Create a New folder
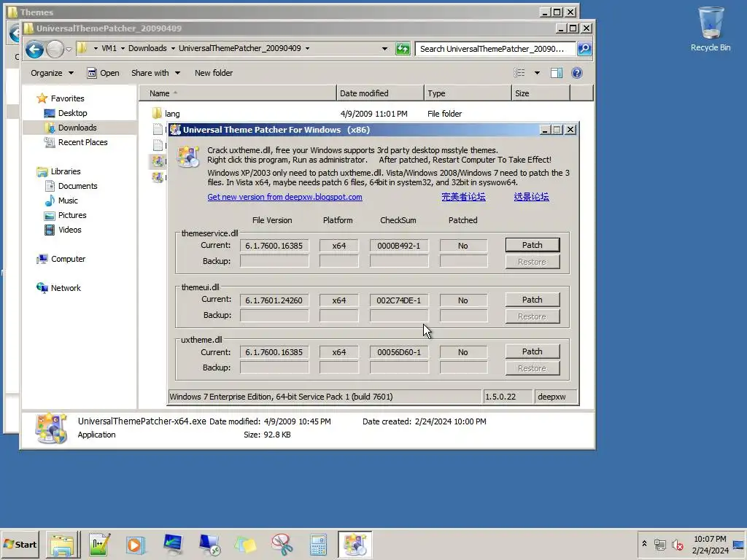The height and width of the screenshot is (560, 747). point(214,73)
